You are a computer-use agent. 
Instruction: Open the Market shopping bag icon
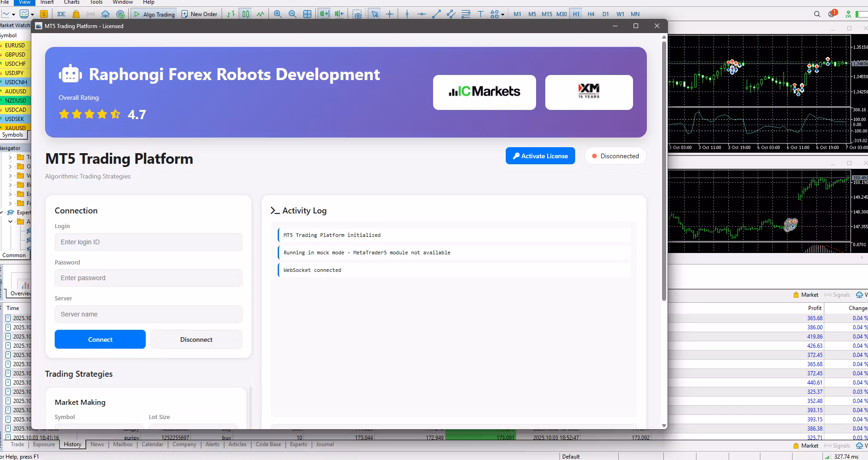[76, 14]
